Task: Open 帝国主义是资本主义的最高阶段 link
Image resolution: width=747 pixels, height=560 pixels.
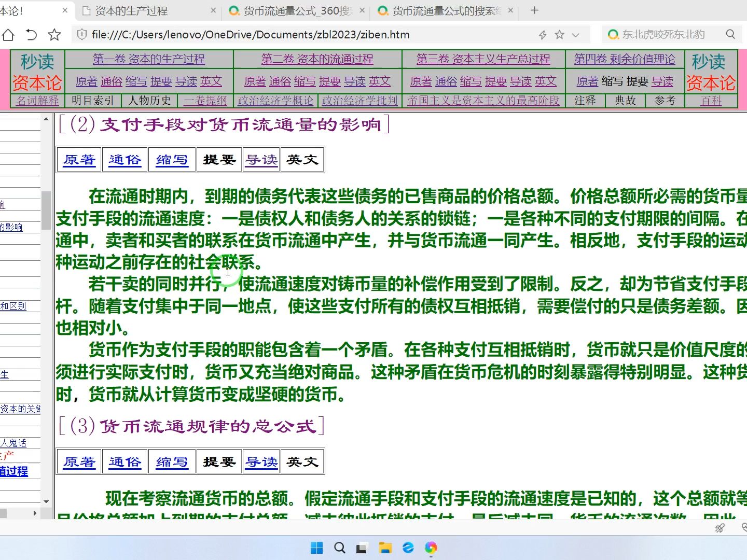Action: point(483,101)
